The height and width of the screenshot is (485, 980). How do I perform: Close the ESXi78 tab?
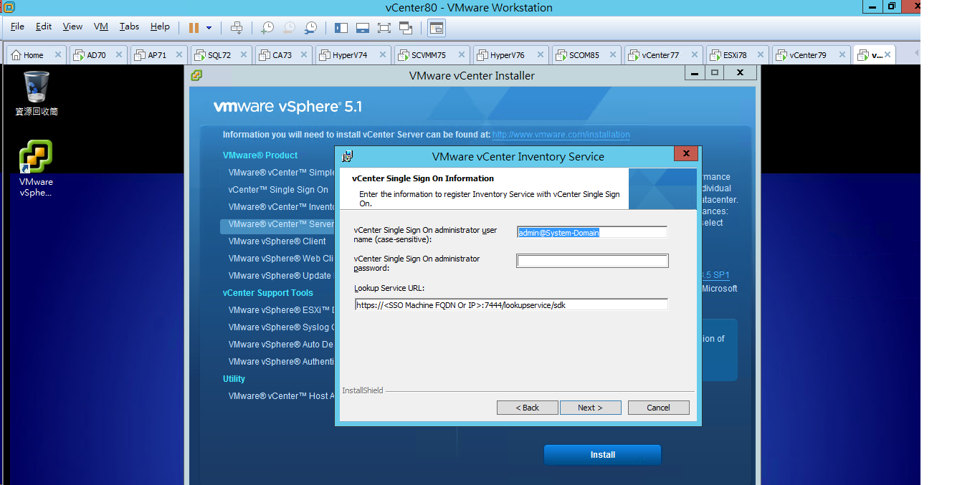pos(759,55)
